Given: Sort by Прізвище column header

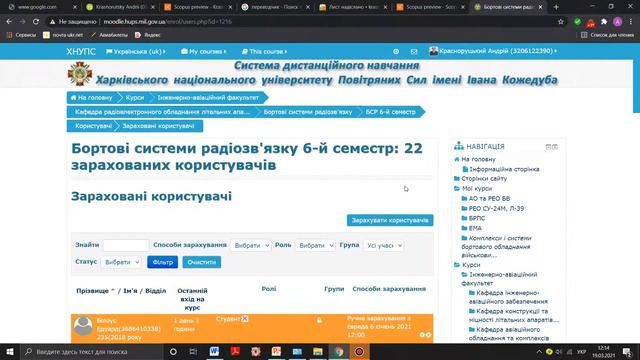Looking at the screenshot, I should click(x=93, y=291).
